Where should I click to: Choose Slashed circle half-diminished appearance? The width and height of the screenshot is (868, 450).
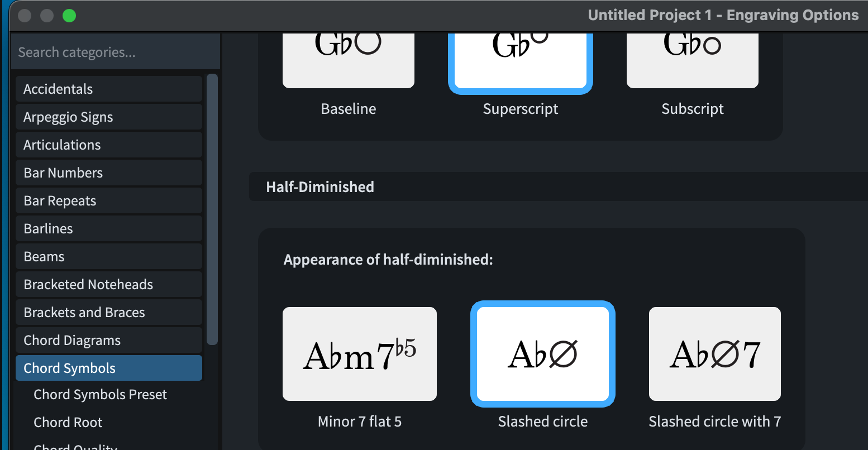(542, 354)
